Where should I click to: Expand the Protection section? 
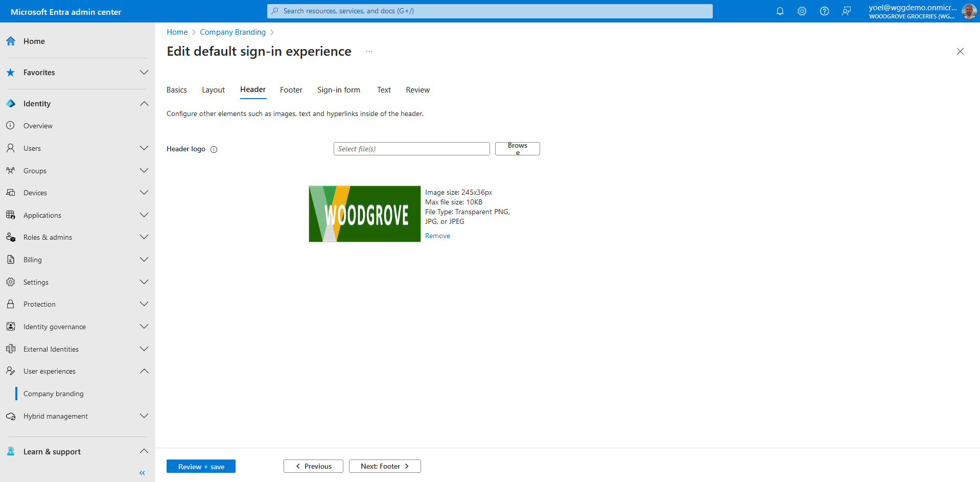144,304
